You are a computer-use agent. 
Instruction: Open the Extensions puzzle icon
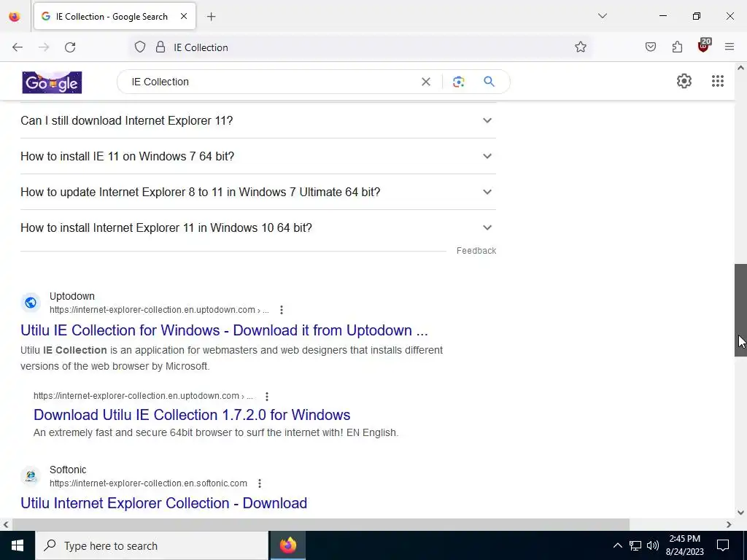click(677, 47)
